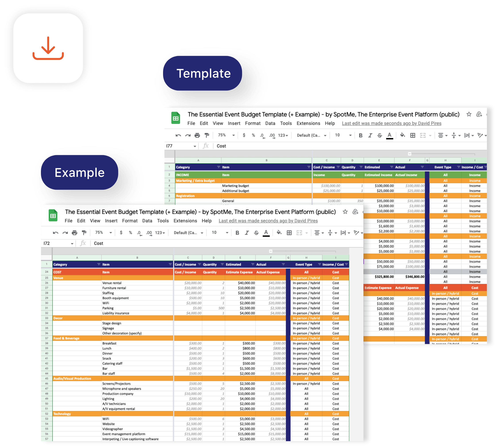Screen dimensions: 498x448
Task: Open last edit link in Example window
Action: 268,221
